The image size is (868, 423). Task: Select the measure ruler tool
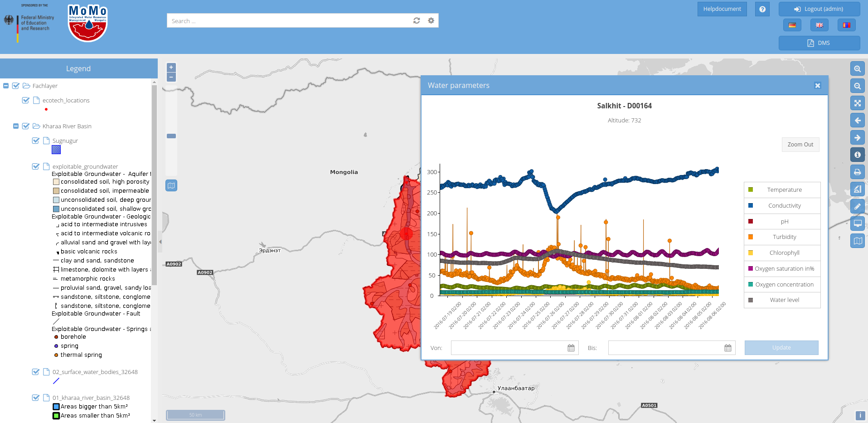[x=857, y=189]
